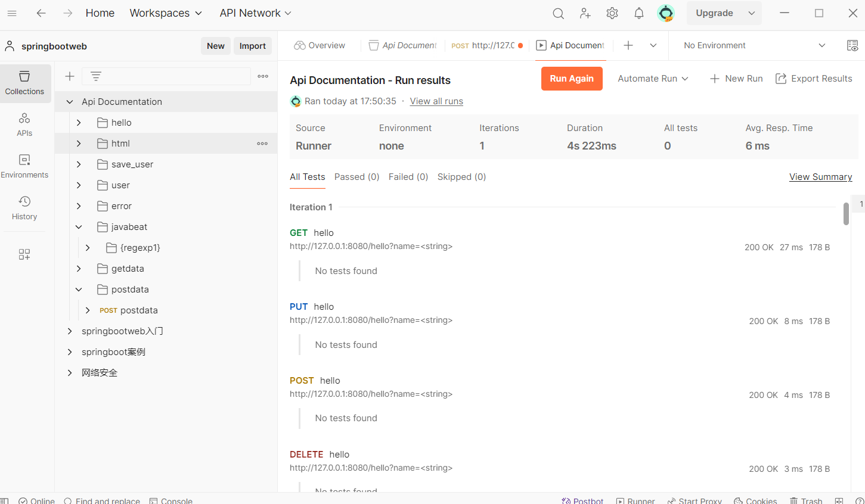Expand the save_user folder
The height and width of the screenshot is (504, 865).
tap(79, 164)
